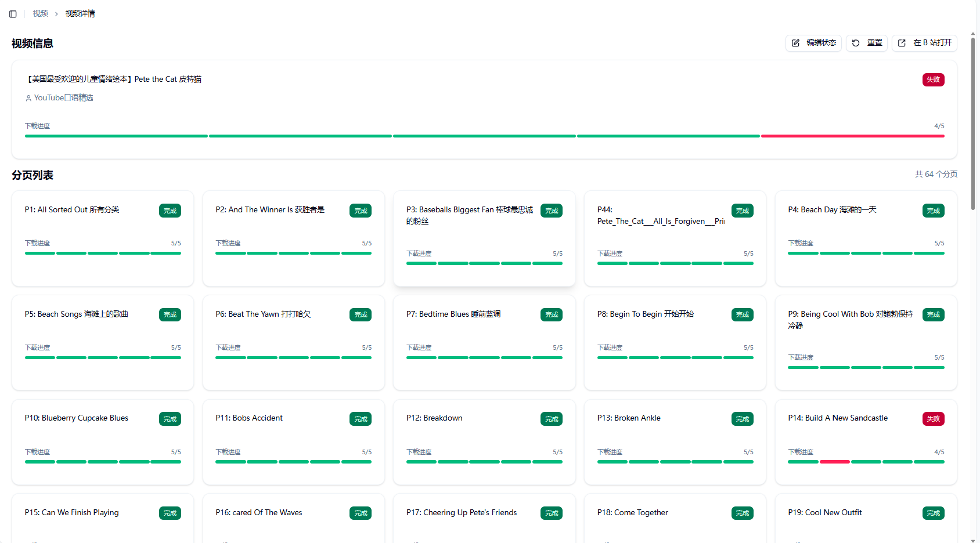980x543 pixels.
Task: Toggle the sidebar panel icon
Action: coord(13,14)
